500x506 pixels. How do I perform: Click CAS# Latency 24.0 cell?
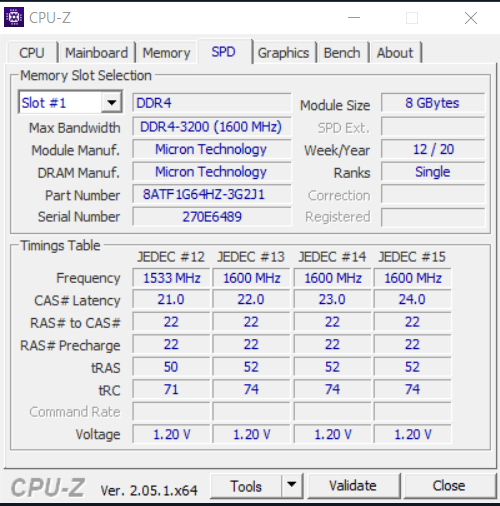pos(412,299)
